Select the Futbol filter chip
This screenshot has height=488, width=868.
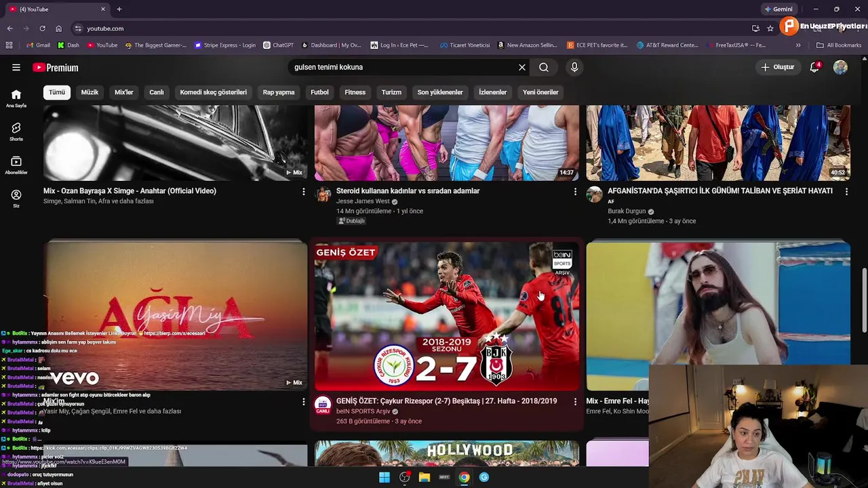[x=319, y=92]
